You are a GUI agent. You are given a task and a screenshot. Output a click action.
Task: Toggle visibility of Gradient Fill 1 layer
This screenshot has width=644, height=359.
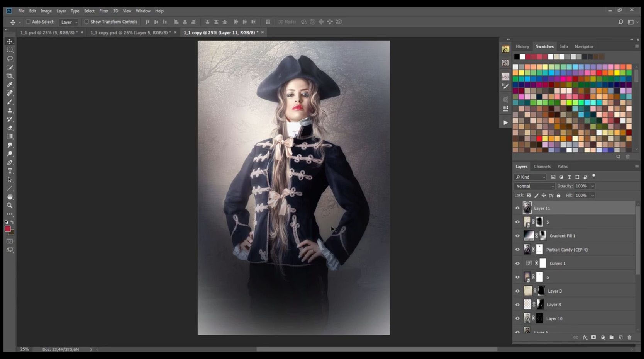click(517, 236)
